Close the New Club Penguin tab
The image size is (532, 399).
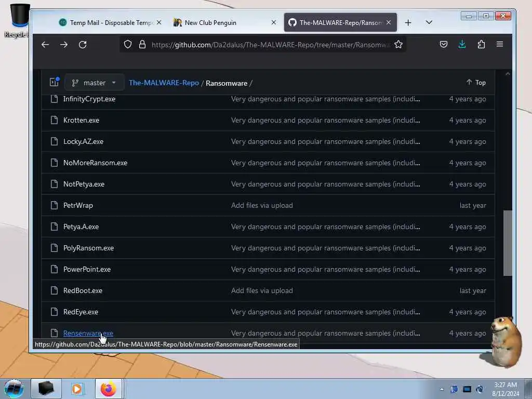(x=274, y=22)
